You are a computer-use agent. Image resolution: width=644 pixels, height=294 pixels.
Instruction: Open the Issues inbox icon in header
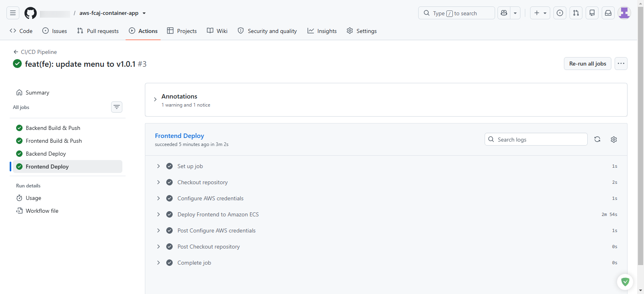click(560, 13)
